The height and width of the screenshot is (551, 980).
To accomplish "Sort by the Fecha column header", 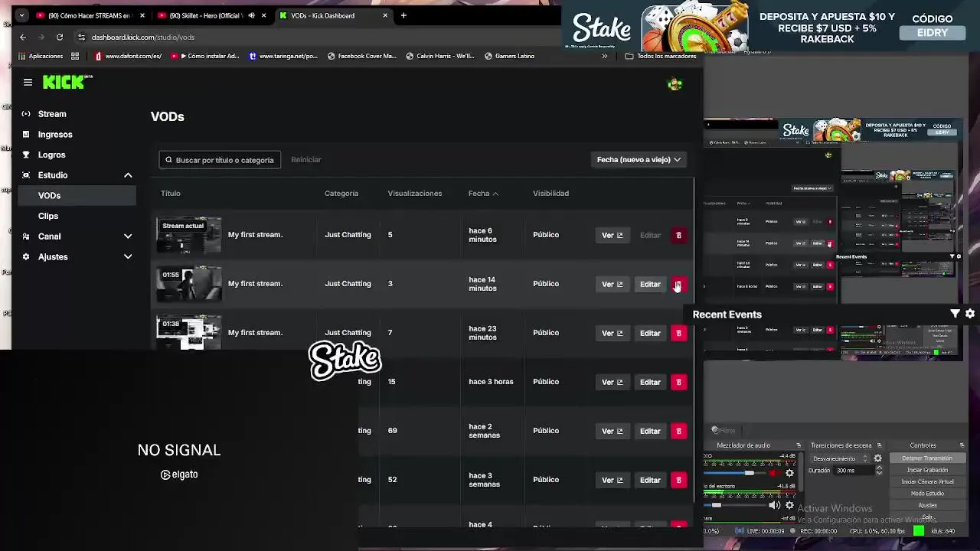I will pos(483,194).
